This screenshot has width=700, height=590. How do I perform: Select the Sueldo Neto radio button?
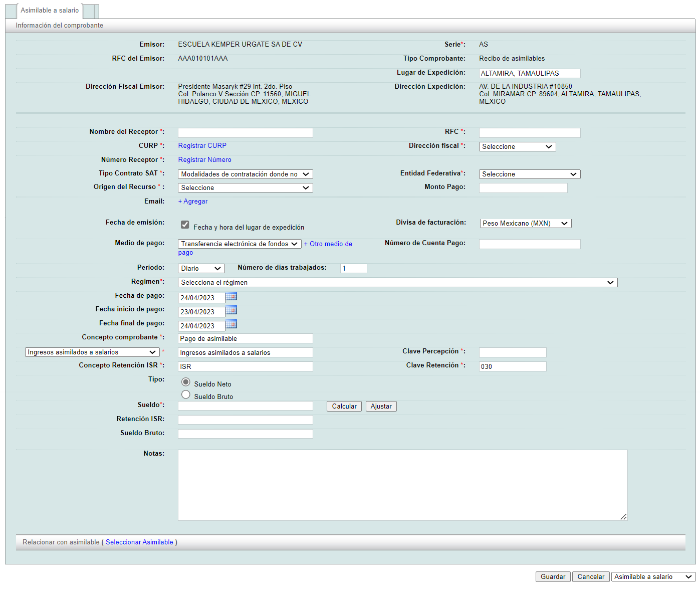pyautogui.click(x=186, y=382)
